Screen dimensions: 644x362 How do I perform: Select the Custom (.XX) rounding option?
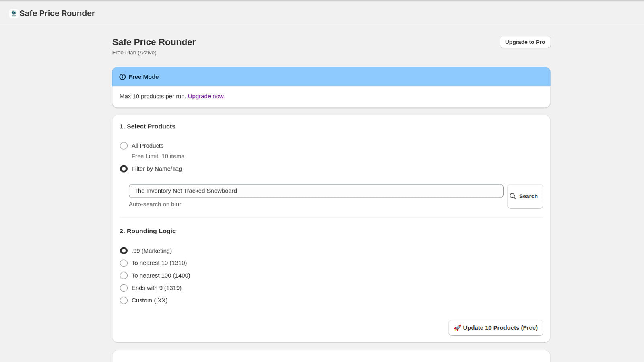[x=124, y=300]
